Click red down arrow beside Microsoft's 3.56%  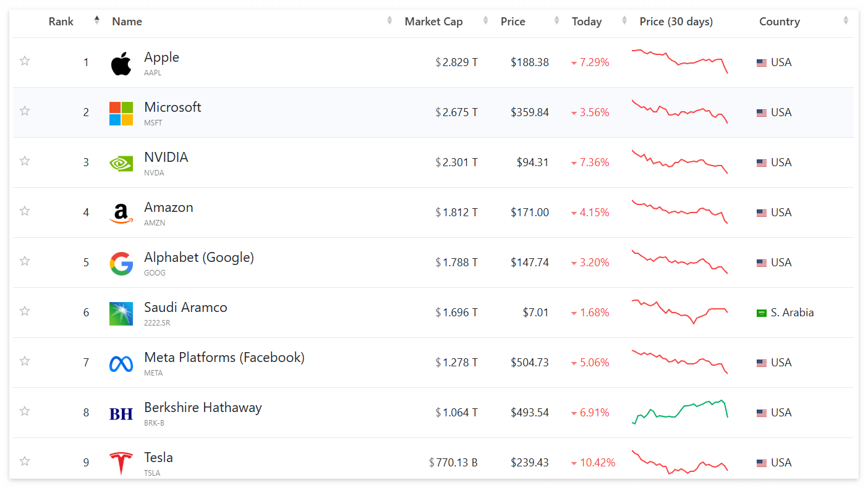tap(574, 113)
